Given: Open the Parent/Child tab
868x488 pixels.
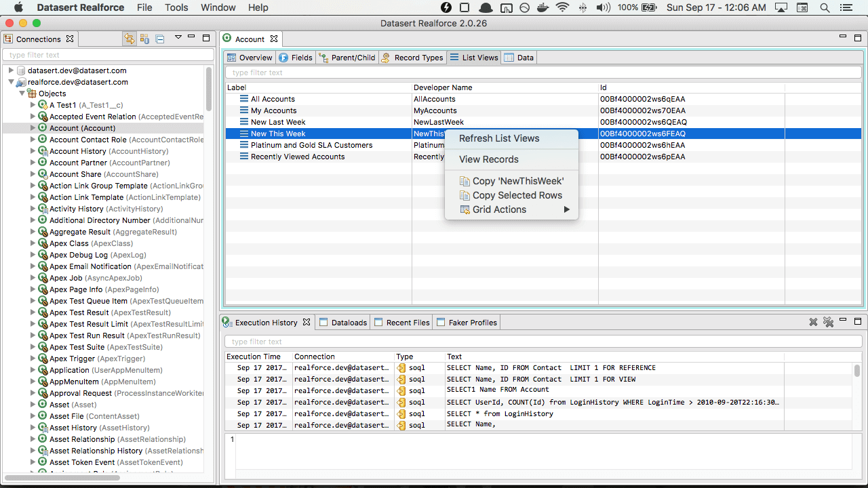Looking at the screenshot, I should pyautogui.click(x=347, y=58).
